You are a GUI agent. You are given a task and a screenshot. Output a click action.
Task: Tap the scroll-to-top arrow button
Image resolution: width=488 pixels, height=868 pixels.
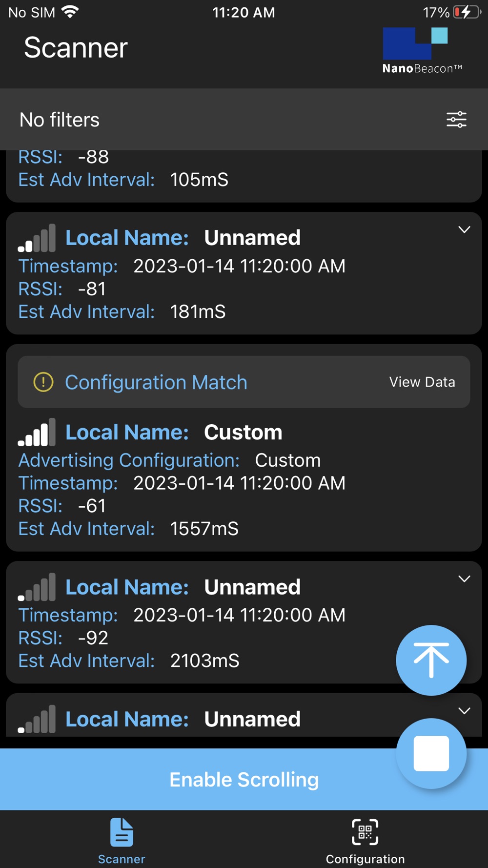pos(431,660)
